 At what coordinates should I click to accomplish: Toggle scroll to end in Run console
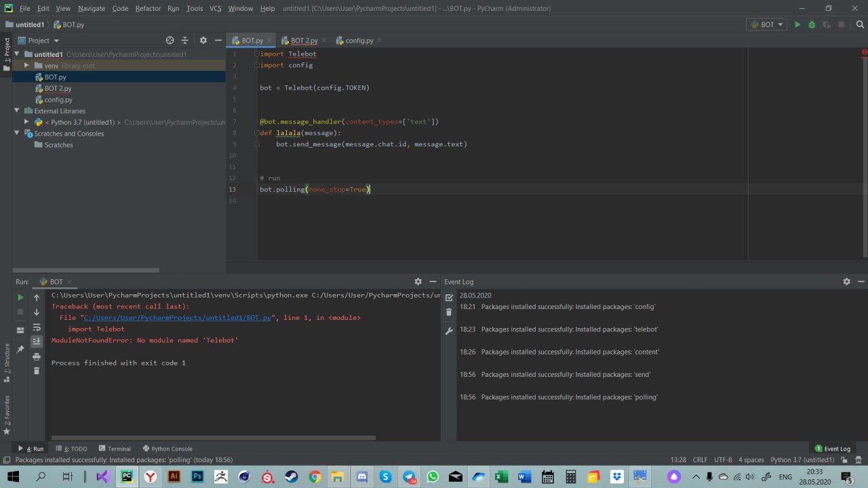[x=37, y=342]
